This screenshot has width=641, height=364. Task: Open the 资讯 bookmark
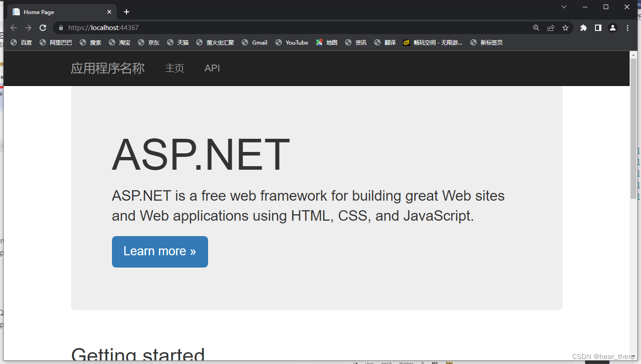pos(356,42)
